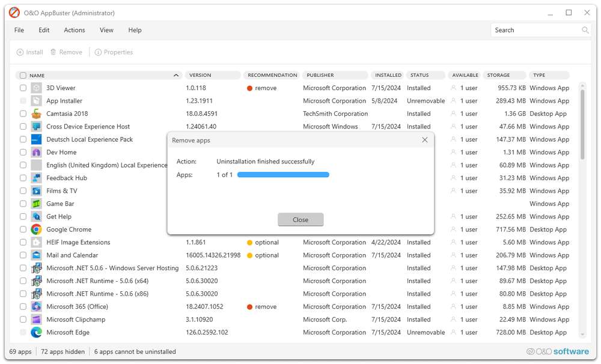Click the vertical scrollbar thumb of the app list

582,124
